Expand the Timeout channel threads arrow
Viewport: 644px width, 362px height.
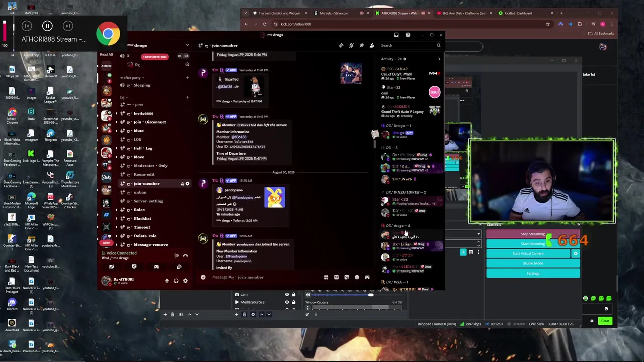(x=116, y=227)
